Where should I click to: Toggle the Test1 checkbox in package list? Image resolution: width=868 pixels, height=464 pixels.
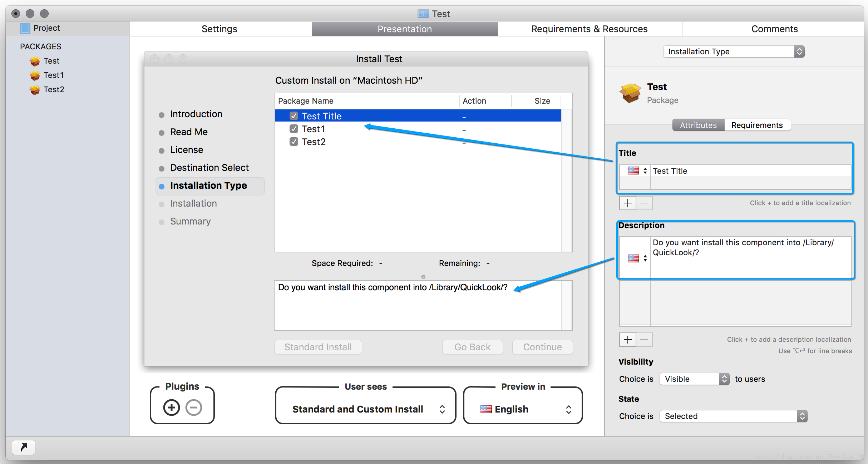(x=294, y=129)
